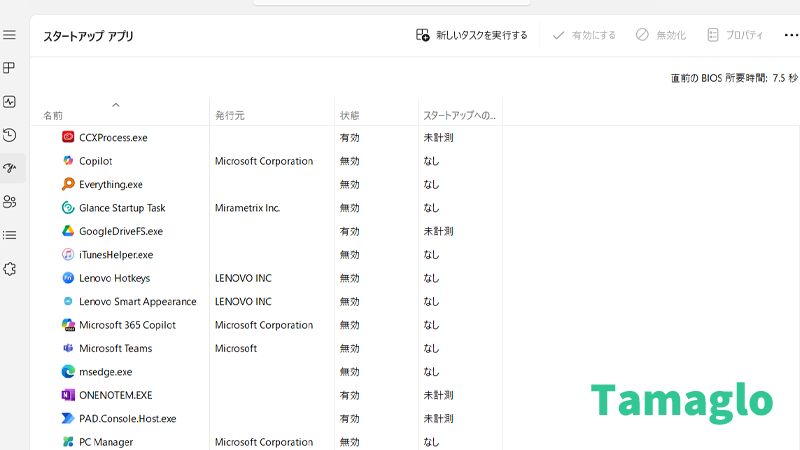Click the msedge.exe Edge icon
The image size is (800, 450).
pyautogui.click(x=68, y=372)
